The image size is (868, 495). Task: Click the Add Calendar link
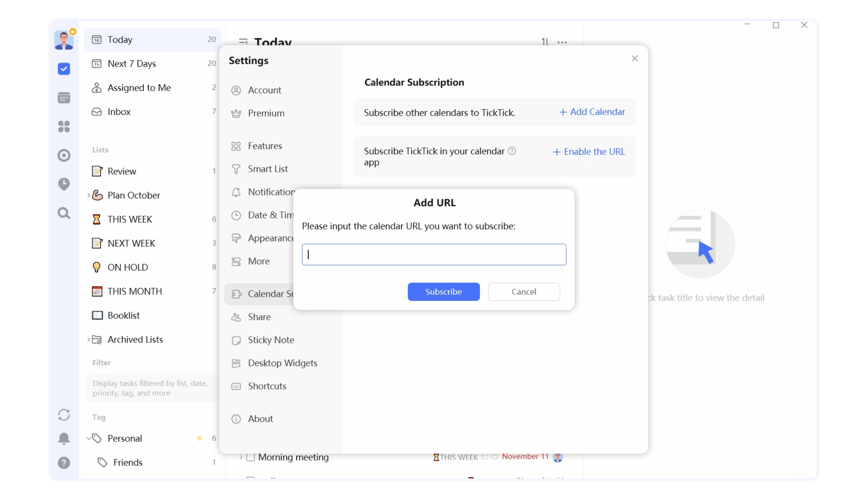[x=592, y=112]
